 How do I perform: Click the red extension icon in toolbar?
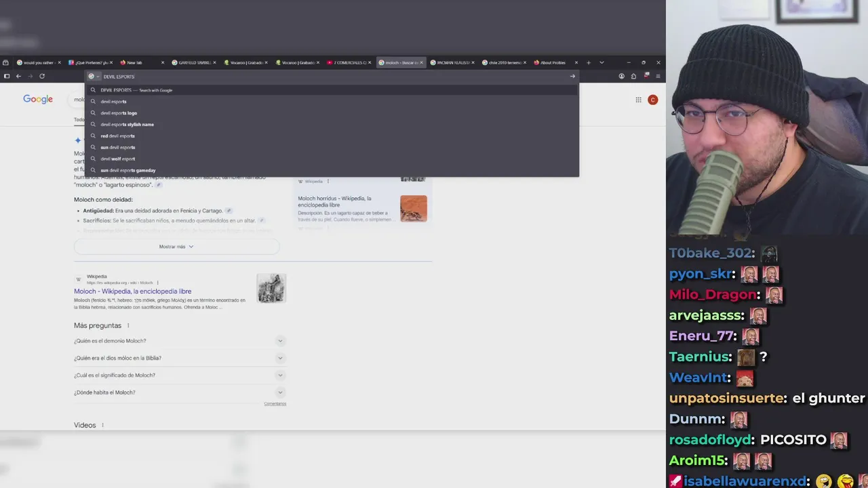(x=646, y=75)
